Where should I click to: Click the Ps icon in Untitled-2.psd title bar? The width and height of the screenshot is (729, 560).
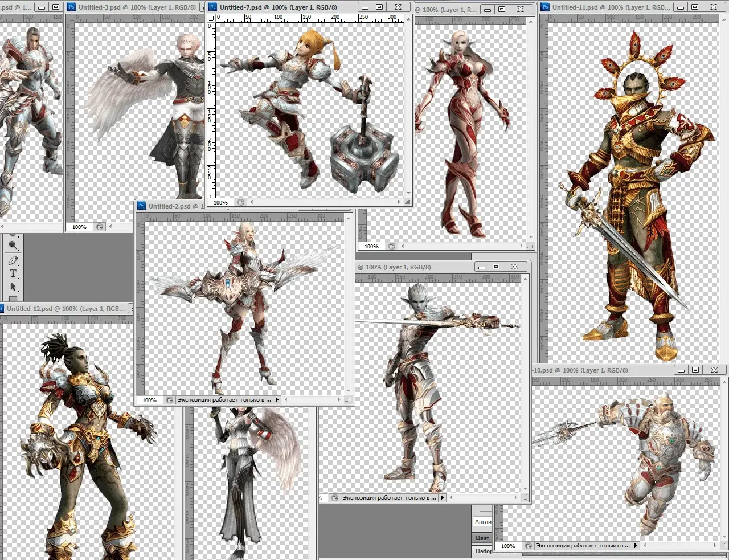coord(142,206)
